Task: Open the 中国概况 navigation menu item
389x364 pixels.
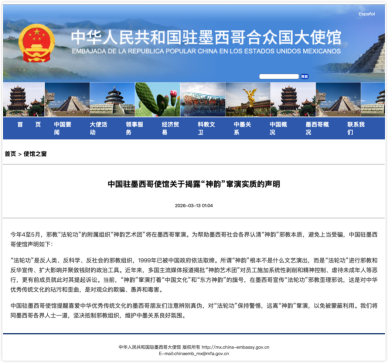Action: [x=278, y=128]
